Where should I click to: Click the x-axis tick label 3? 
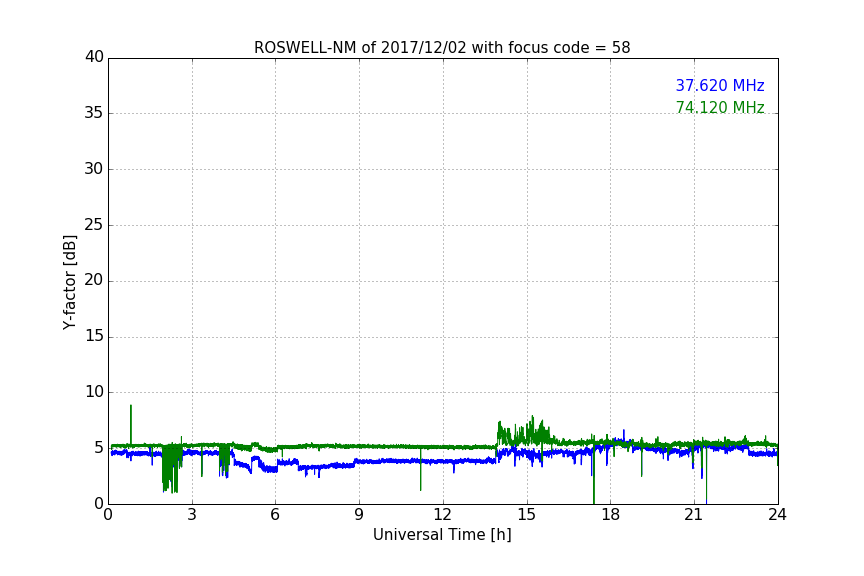coord(192,515)
